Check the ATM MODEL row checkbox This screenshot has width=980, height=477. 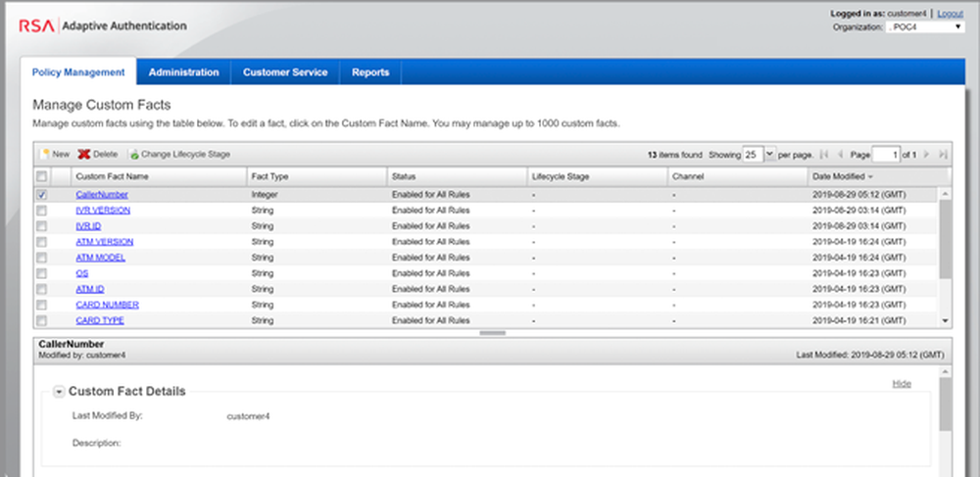(42, 258)
